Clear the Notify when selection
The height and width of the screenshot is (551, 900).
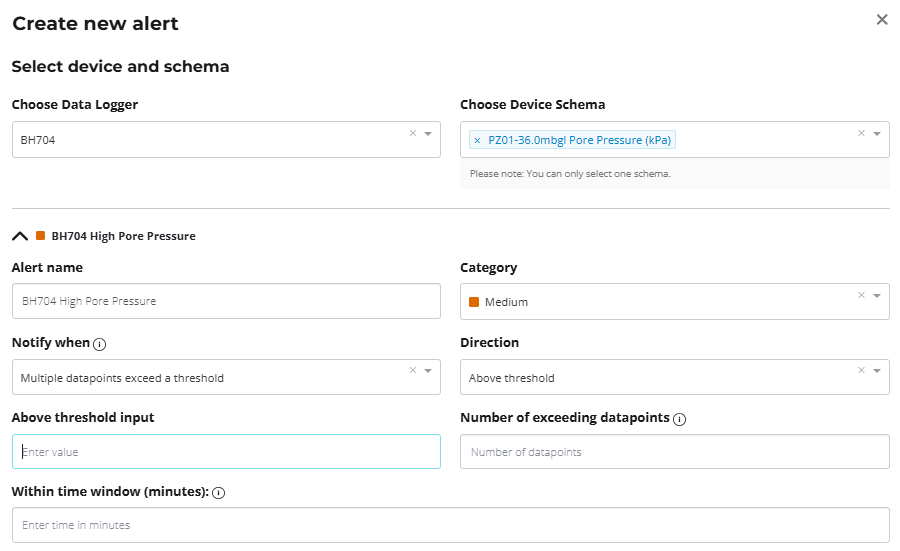pos(413,371)
